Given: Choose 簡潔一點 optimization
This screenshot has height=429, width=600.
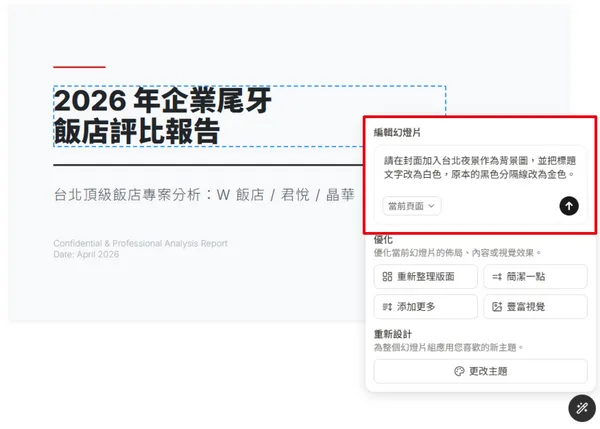Looking at the screenshot, I should (x=535, y=276).
